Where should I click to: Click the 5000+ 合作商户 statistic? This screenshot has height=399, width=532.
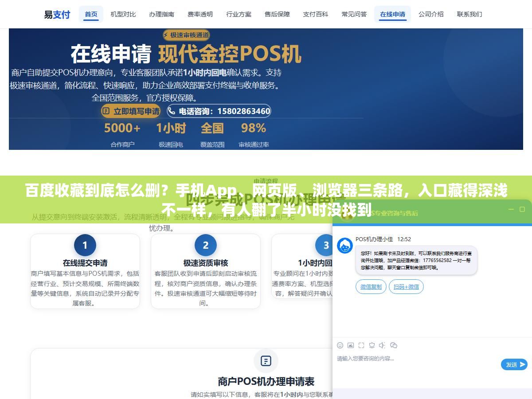coord(122,135)
